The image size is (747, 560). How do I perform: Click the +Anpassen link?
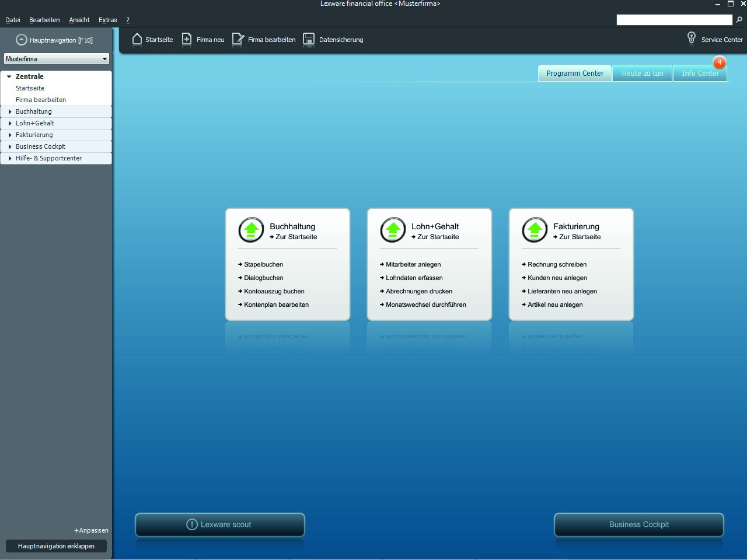[91, 530]
